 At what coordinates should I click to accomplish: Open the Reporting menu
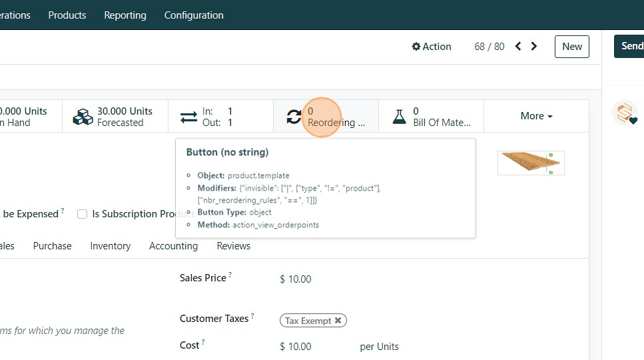click(125, 15)
